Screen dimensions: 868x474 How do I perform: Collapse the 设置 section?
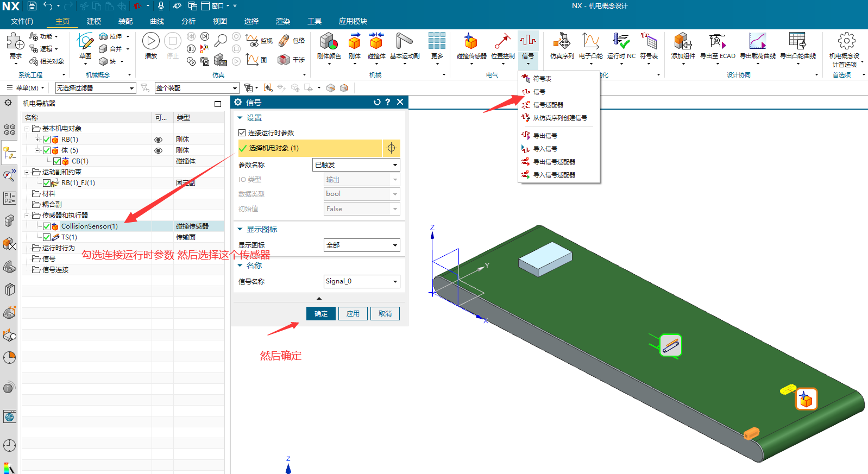240,118
